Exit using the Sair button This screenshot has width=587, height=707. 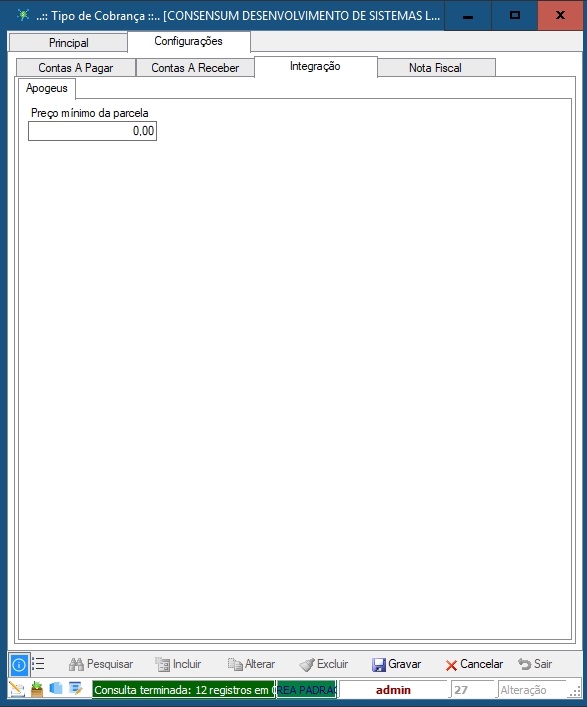(535, 664)
